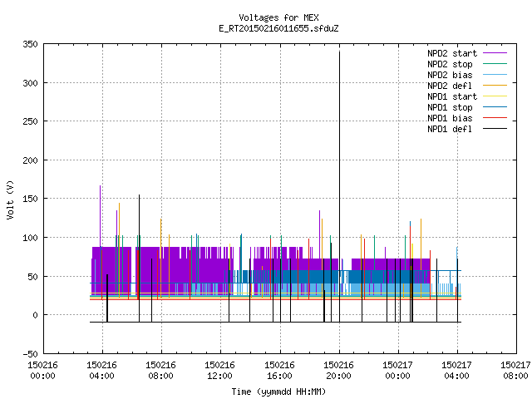Click the 150216 20:00 X axis label
This screenshot has width=532, height=399.
pos(338,371)
